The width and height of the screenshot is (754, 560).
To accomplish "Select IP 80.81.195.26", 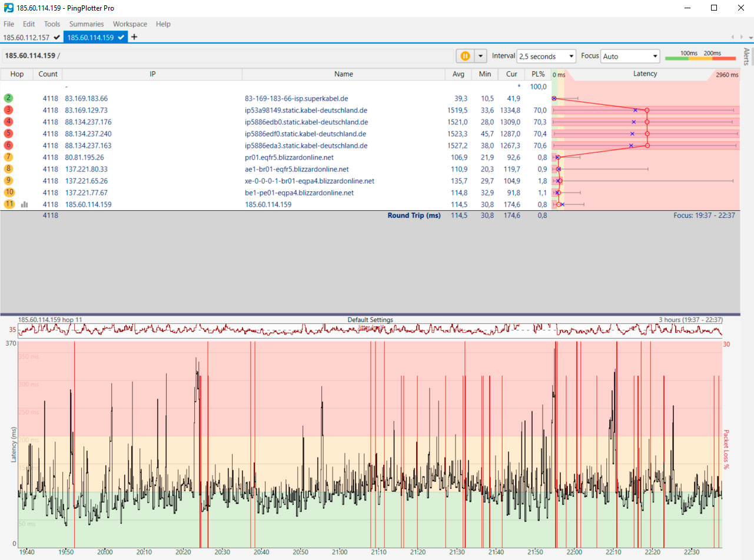I will [84, 157].
